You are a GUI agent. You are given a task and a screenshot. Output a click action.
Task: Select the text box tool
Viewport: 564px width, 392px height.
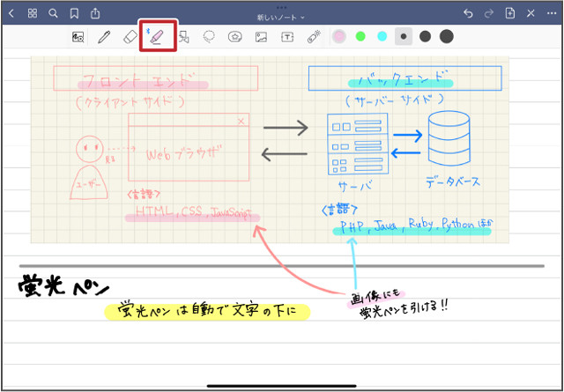click(x=287, y=37)
